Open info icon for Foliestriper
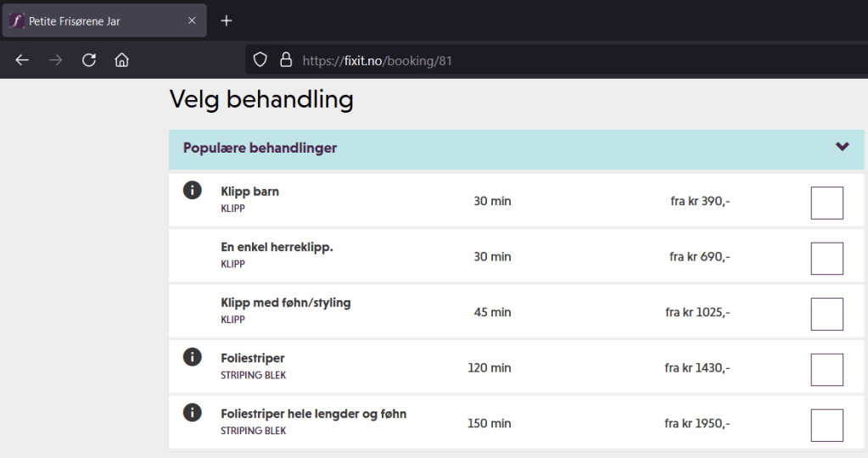The image size is (868, 458). tap(193, 357)
